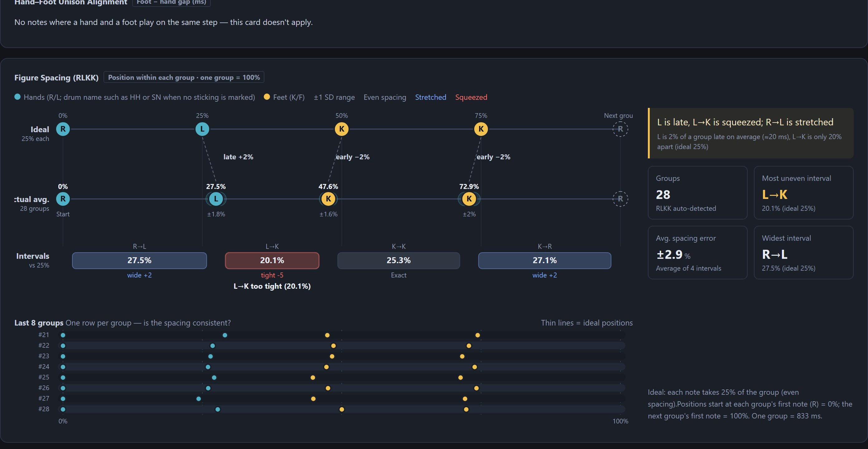Click the Ideal row K marker at 50%

tap(341, 129)
